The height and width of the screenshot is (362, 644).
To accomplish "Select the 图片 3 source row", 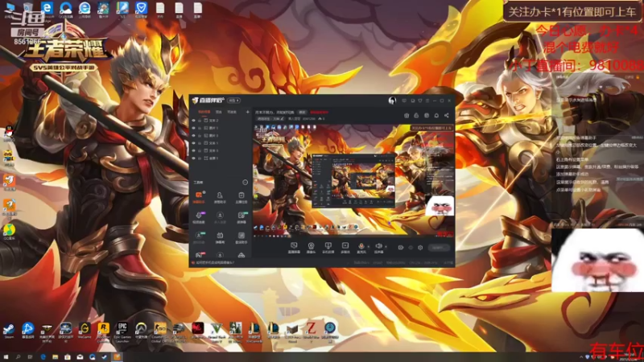I will (x=221, y=135).
